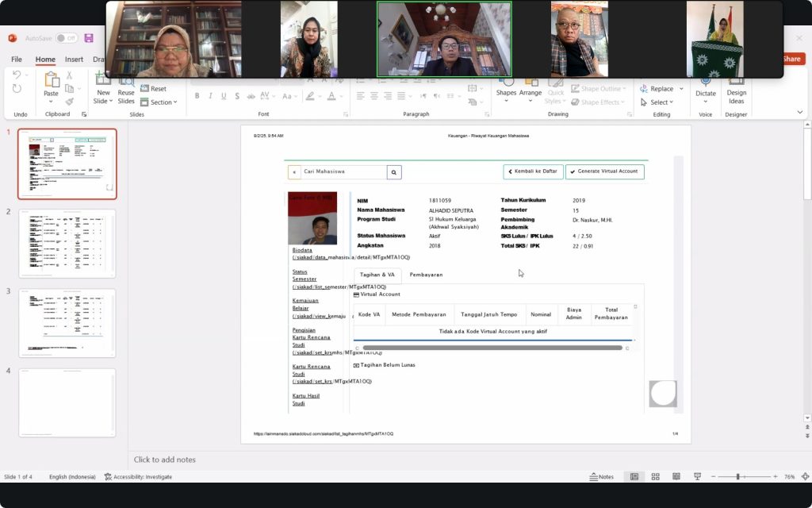812x508 pixels.
Task: Expand the Section dropdown
Action: point(159,102)
